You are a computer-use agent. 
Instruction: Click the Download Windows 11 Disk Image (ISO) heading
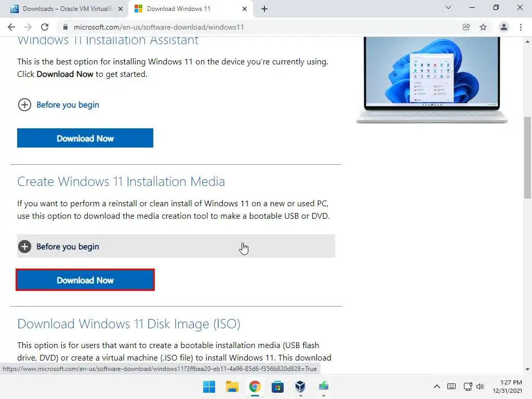click(129, 324)
